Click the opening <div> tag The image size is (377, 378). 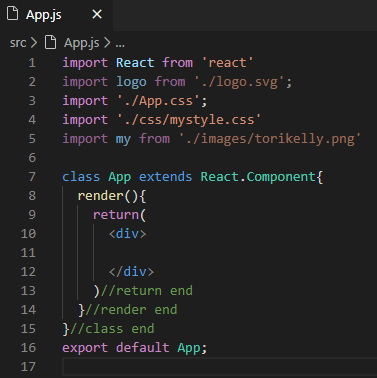tap(127, 234)
